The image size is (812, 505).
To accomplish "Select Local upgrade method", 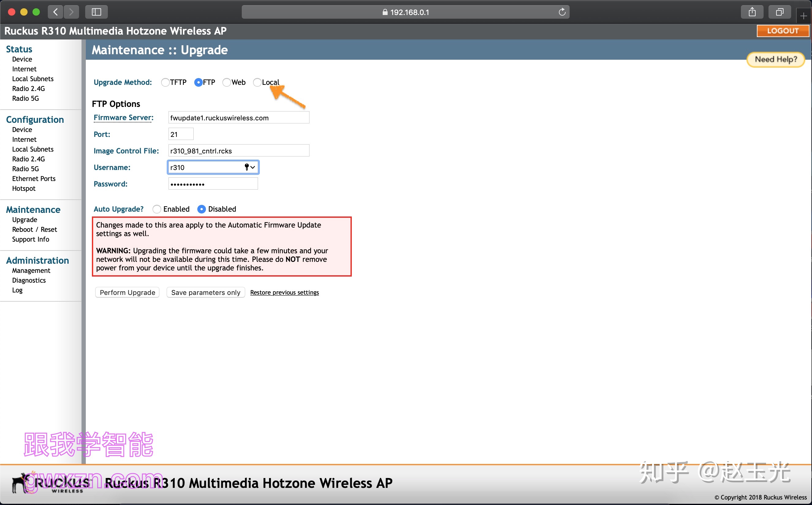I will (x=257, y=82).
